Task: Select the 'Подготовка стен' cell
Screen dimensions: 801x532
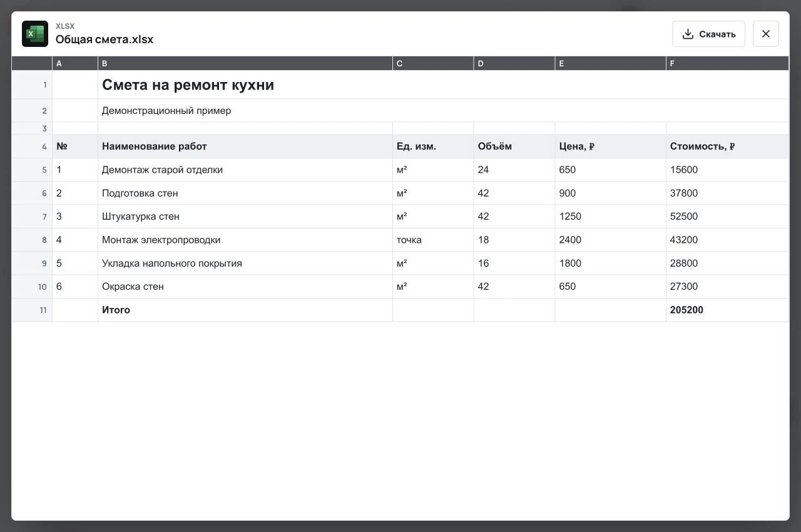Action: [x=245, y=193]
